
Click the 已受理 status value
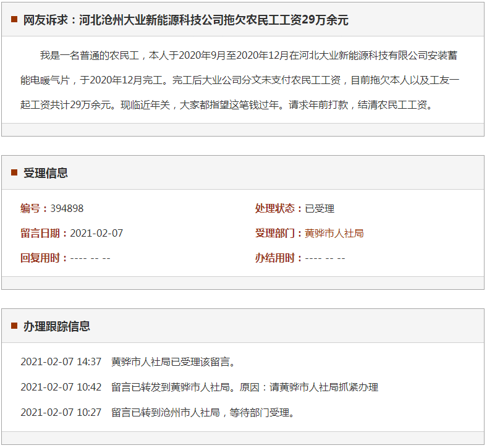pyautogui.click(x=320, y=209)
